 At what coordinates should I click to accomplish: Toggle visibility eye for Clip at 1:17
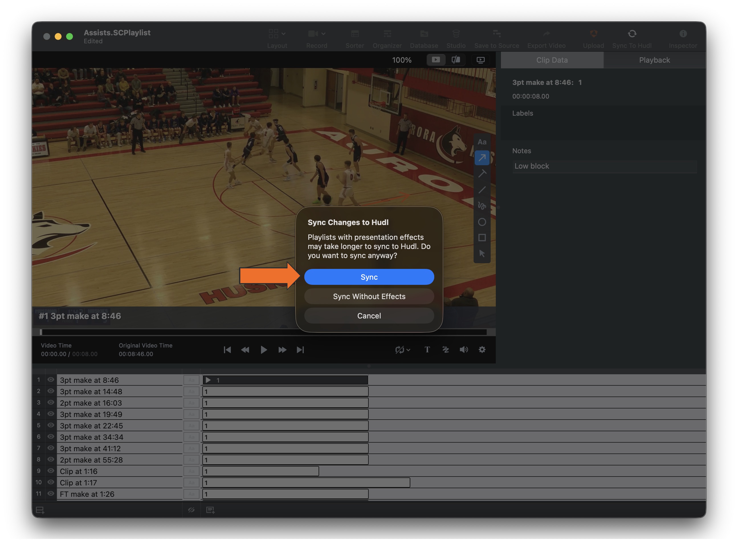(51, 482)
